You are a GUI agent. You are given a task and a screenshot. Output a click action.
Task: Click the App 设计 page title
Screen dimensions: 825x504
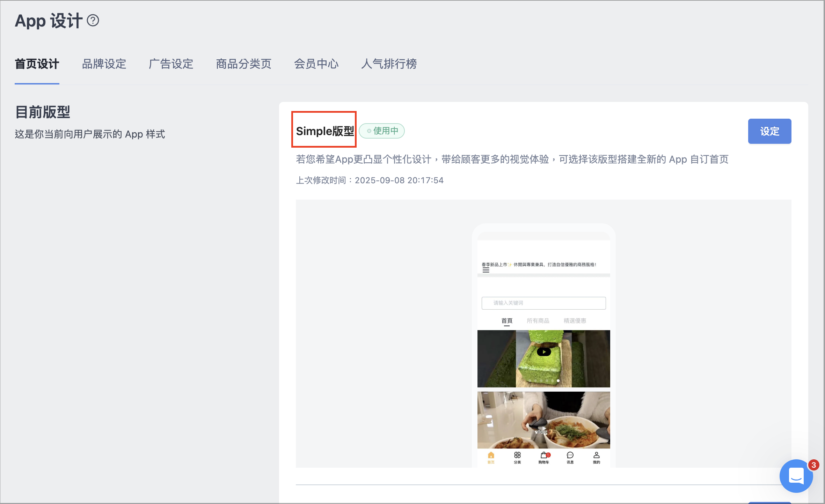(x=49, y=21)
